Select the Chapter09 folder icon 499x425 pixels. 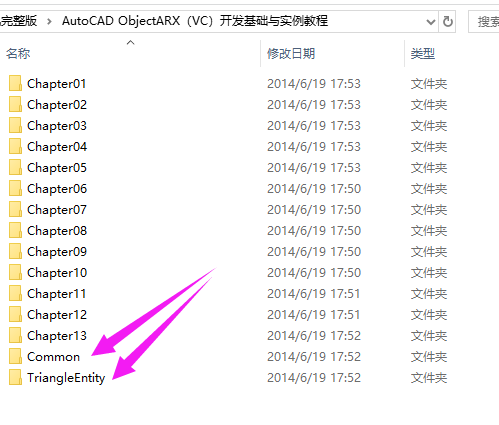15,251
